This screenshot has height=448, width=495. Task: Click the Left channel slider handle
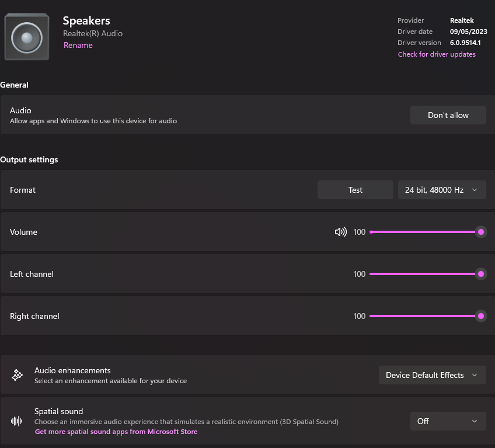click(481, 274)
